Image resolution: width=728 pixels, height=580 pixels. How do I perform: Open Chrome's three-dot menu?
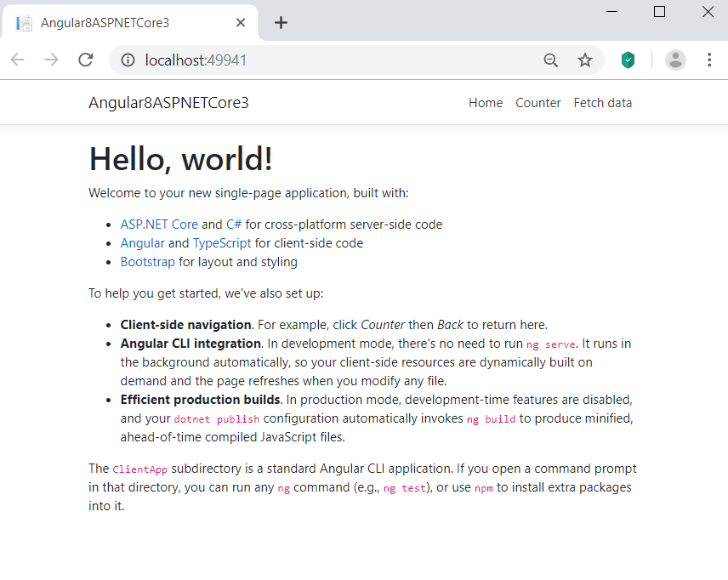coord(709,60)
